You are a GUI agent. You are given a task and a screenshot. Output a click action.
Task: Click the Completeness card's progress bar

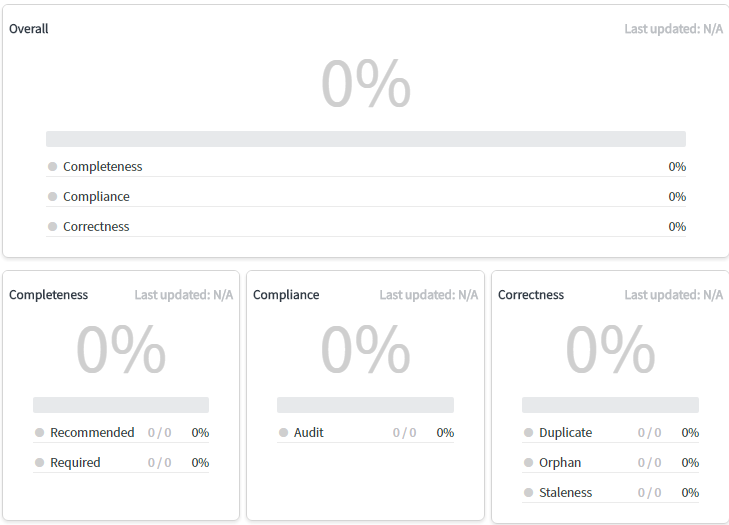(x=121, y=405)
